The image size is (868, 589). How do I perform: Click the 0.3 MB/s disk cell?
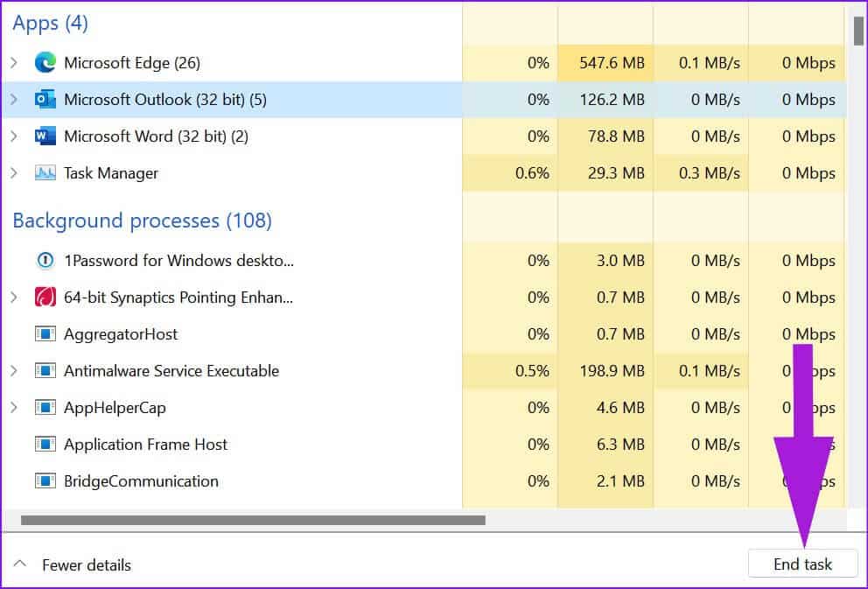pos(701,173)
